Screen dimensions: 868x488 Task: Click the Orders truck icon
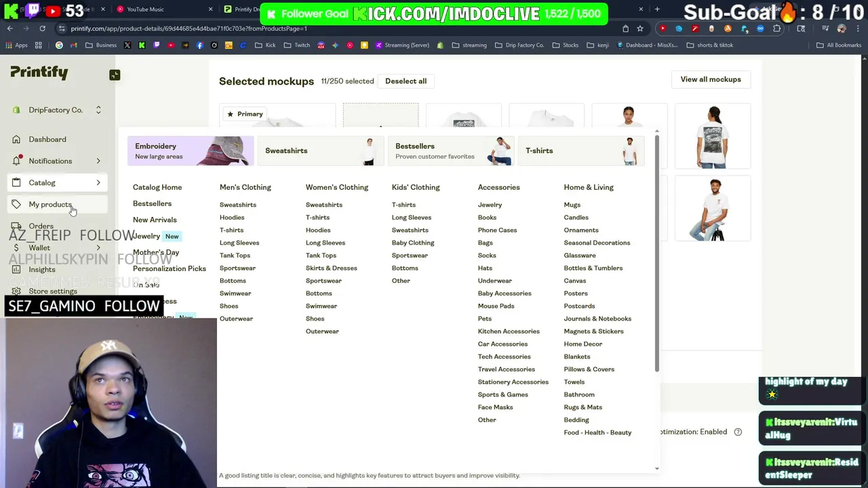click(16, 226)
